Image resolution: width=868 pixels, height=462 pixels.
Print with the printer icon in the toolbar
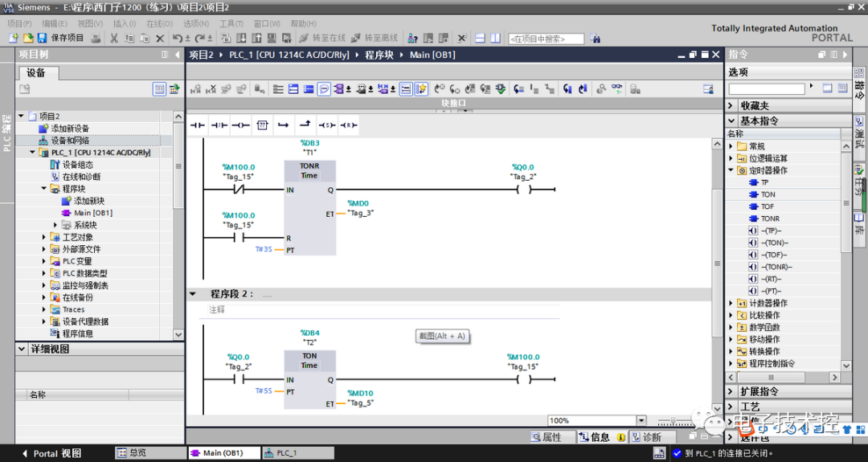pos(96,39)
